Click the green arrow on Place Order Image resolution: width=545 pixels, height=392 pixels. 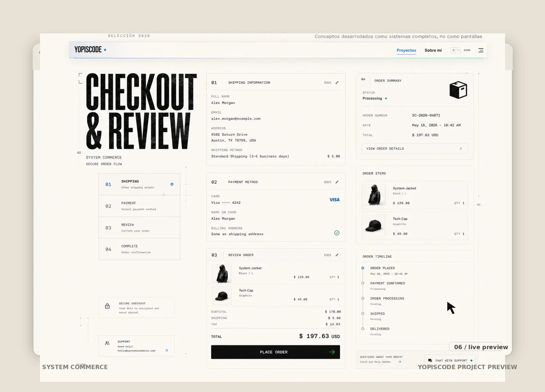click(332, 352)
